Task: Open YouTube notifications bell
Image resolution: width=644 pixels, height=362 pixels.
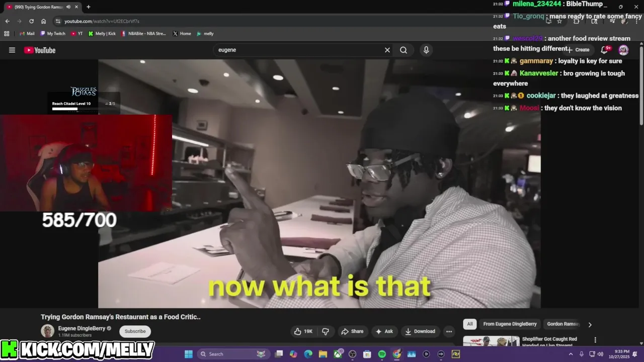Action: coord(605,50)
